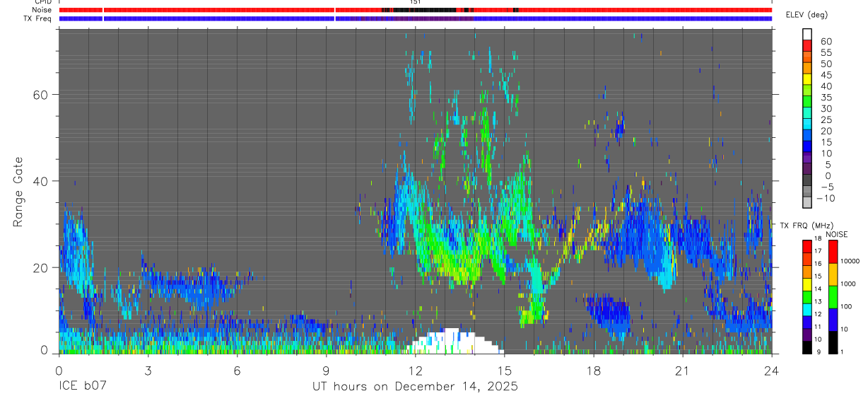Click the blue TX Freq strip above the plot
This screenshot has height=401, width=868.
tap(416, 18)
